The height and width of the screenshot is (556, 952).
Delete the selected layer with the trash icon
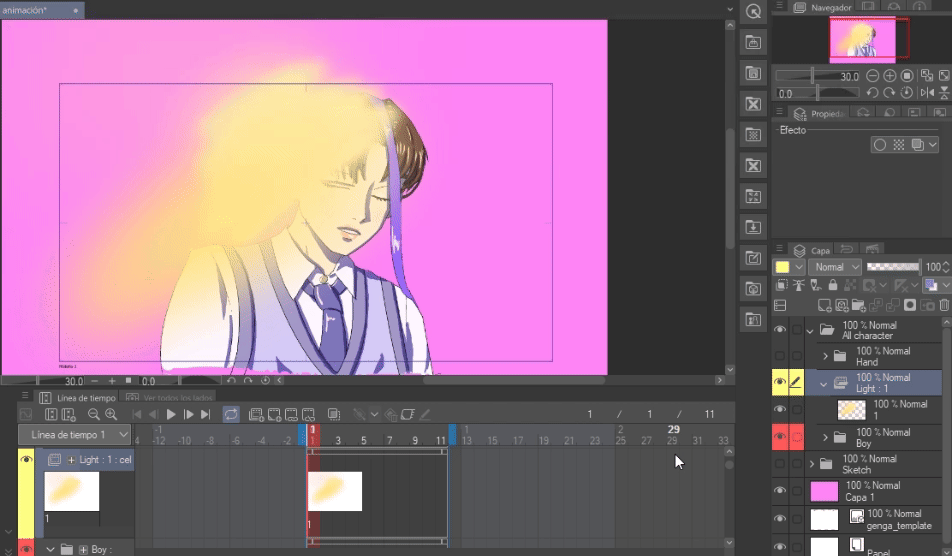coord(944,304)
